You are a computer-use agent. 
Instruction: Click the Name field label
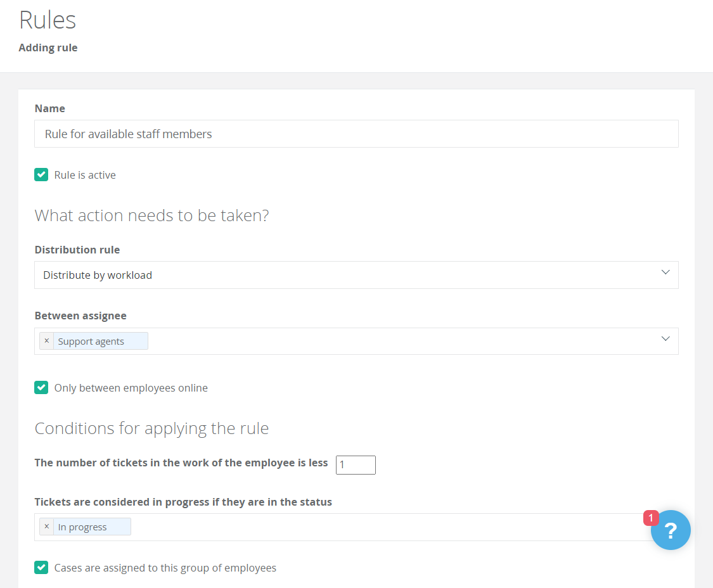(50, 108)
